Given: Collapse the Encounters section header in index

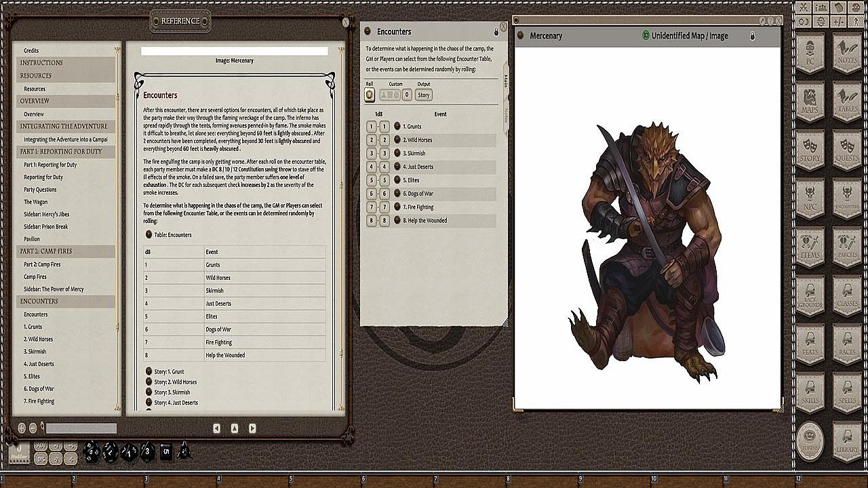Looking at the screenshot, I should pyautogui.click(x=65, y=301).
